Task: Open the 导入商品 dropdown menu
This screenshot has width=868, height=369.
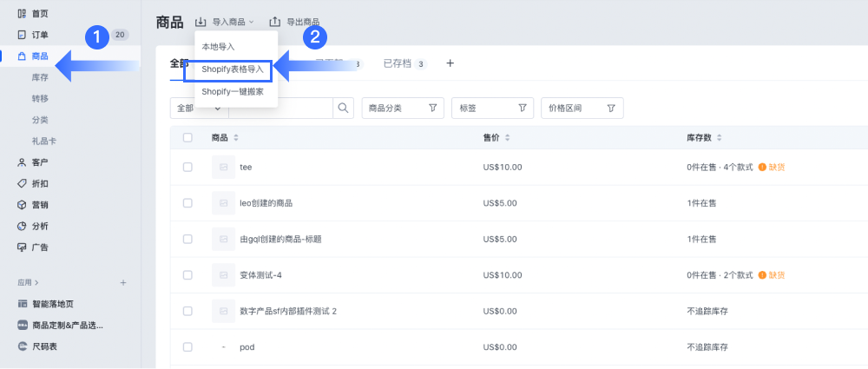Action: (226, 22)
